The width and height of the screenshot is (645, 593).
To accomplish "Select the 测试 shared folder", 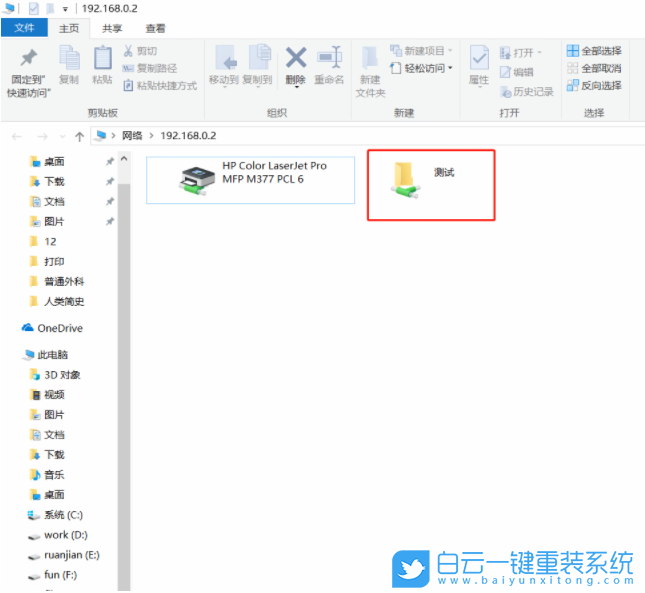I will point(431,185).
